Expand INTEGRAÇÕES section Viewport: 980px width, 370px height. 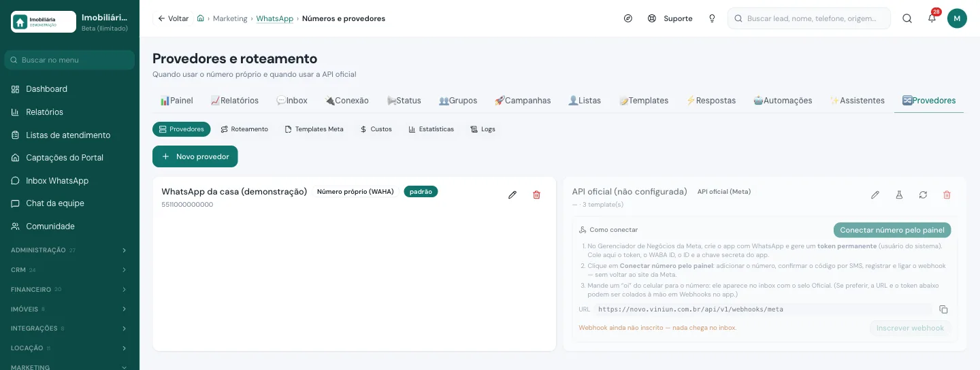tap(69, 329)
